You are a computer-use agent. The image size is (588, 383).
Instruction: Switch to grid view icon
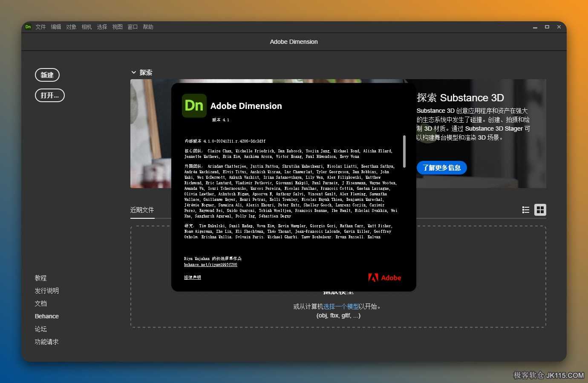[540, 210]
